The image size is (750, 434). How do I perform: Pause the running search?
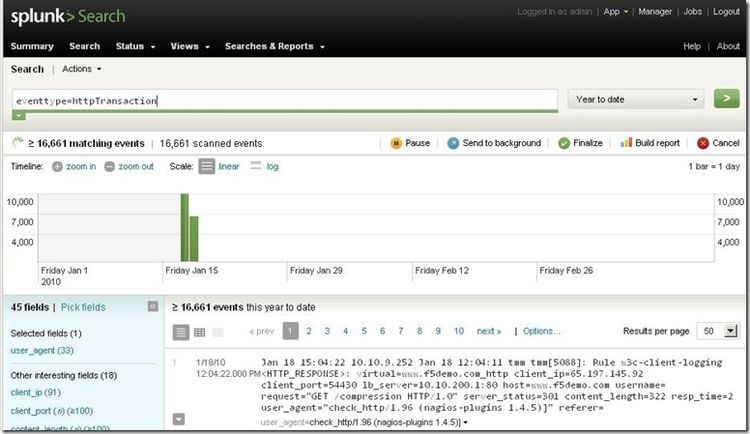[x=396, y=143]
